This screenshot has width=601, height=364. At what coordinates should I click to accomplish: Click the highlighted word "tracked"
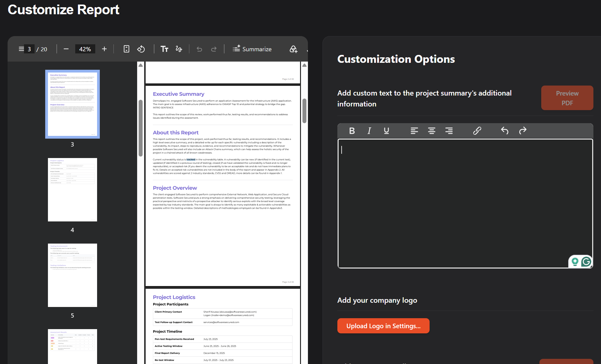pyautogui.click(x=191, y=160)
